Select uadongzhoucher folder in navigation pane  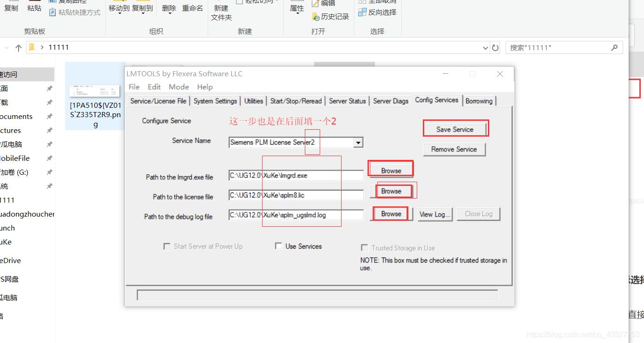[27, 214]
